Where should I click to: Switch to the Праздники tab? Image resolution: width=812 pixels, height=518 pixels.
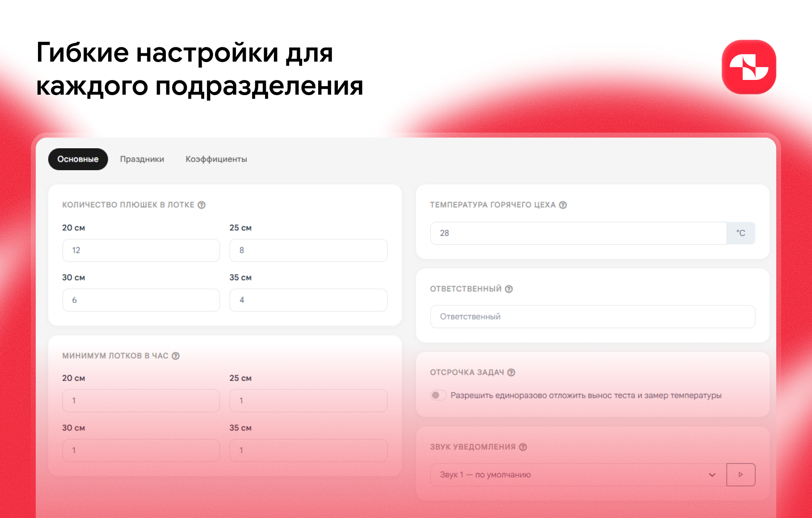(142, 159)
